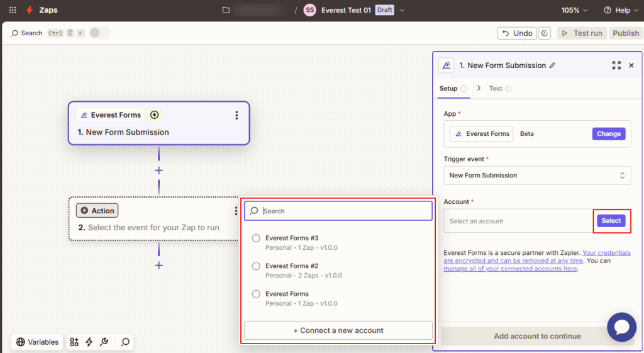Expand the side panel to full screen
The height and width of the screenshot is (353, 644).
616,65
